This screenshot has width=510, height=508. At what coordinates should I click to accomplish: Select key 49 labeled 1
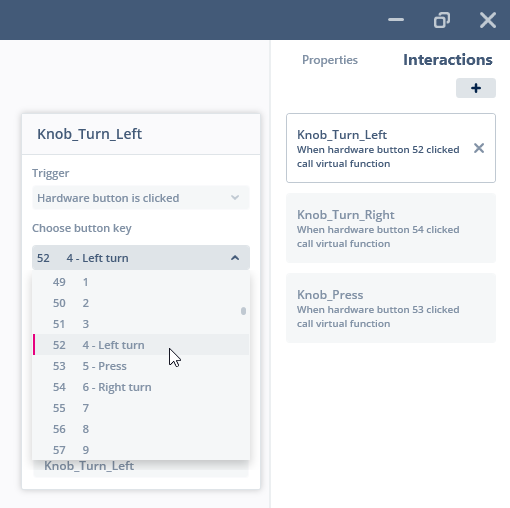[141, 282]
